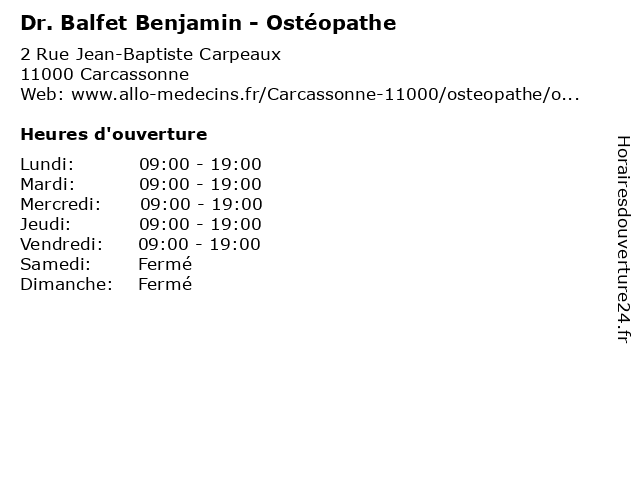Click Lundi hours 09:00 - 19:00
This screenshot has height=480, width=640.
point(200,164)
